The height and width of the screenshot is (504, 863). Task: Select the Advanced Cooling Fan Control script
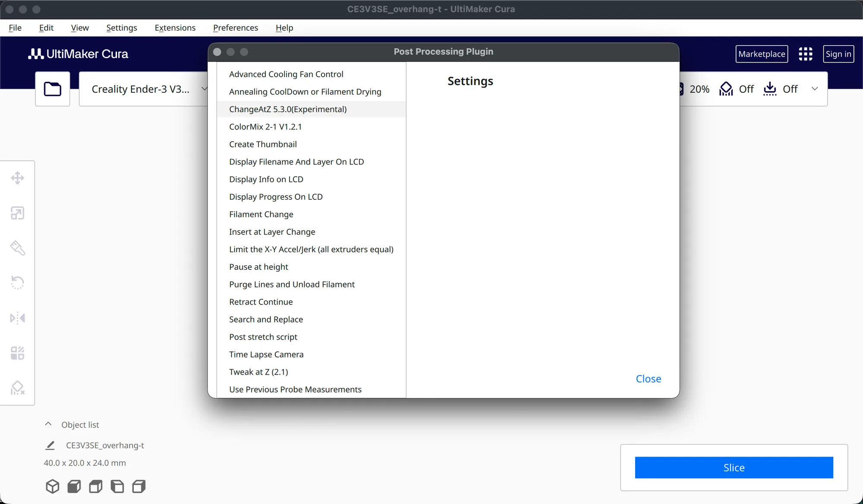coord(311,74)
